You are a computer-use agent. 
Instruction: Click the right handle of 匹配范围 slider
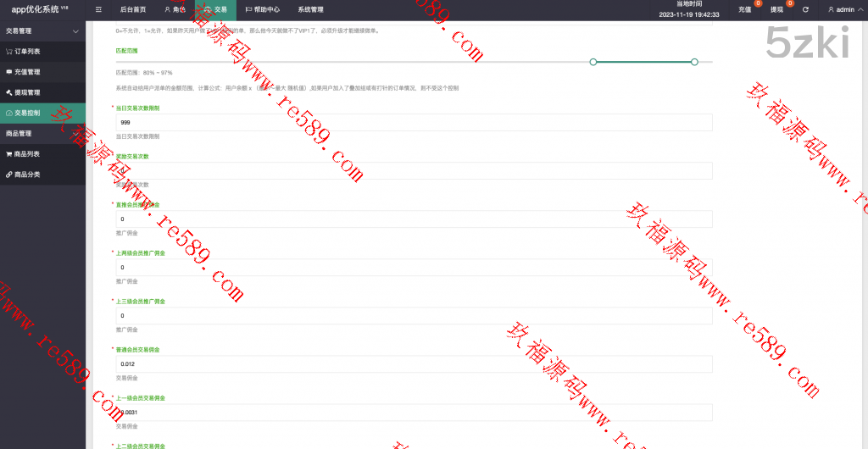coord(694,62)
